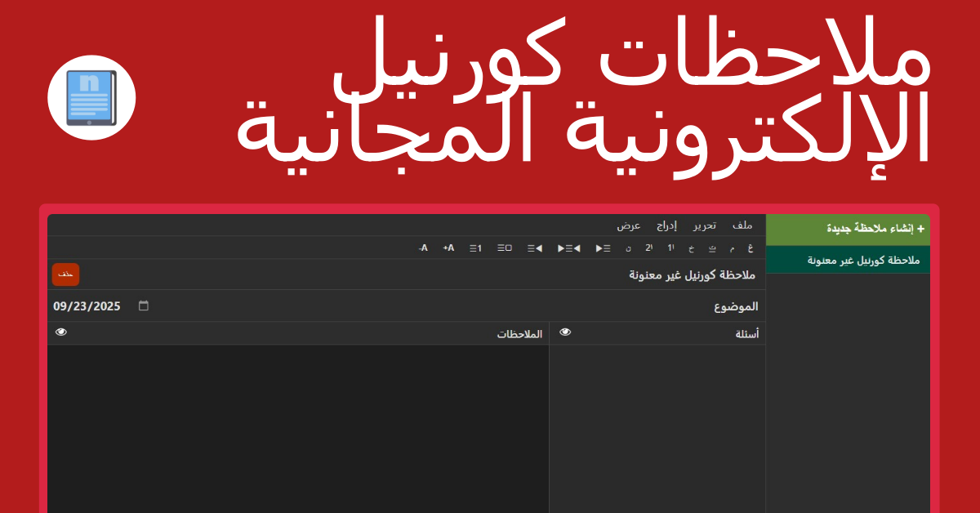This screenshot has width=980, height=513.
Task: Toggle visibility of the الملاحظات column
Action: click(x=61, y=332)
